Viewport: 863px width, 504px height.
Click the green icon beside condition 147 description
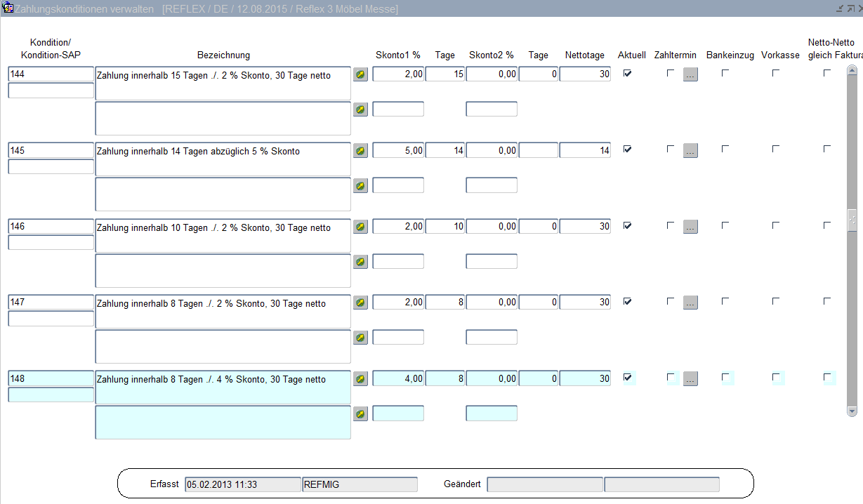360,303
